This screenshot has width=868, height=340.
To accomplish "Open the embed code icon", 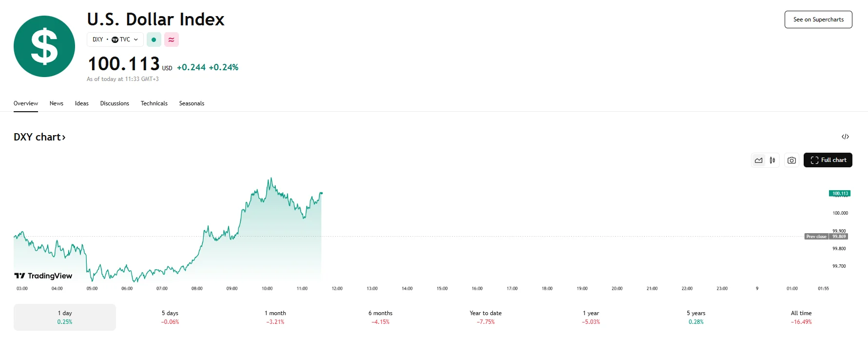I will tap(845, 137).
